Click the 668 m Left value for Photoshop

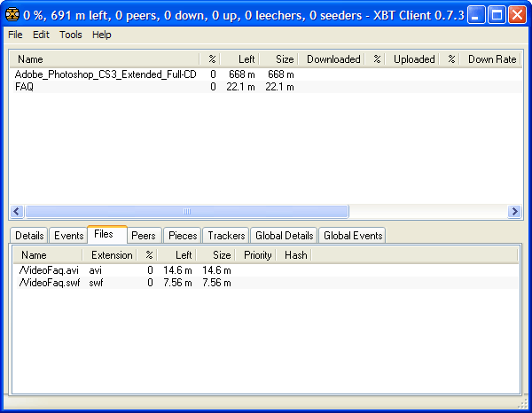point(241,74)
